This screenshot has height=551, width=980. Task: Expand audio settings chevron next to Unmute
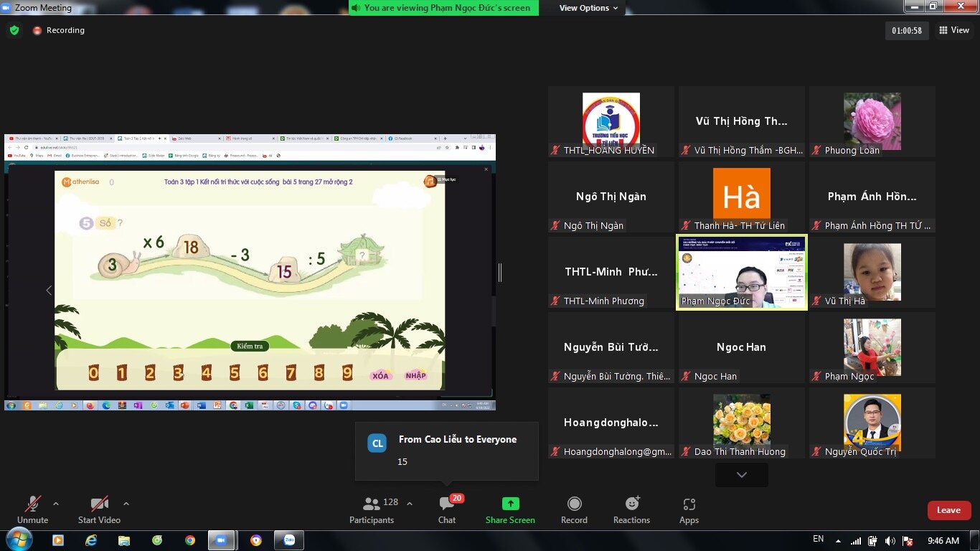point(55,503)
